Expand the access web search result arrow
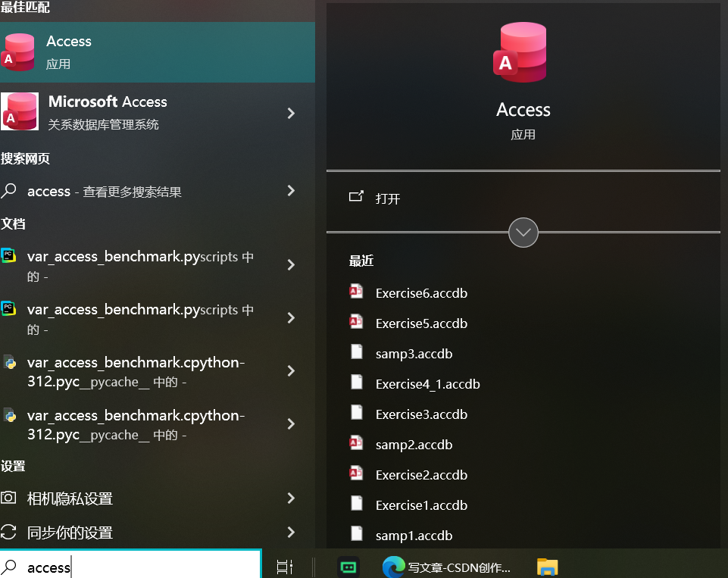 point(291,190)
